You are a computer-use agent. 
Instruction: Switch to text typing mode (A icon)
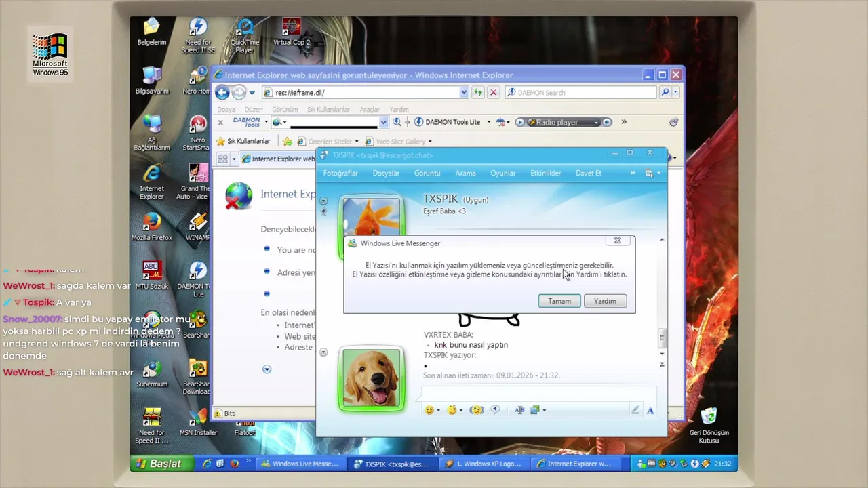click(x=650, y=410)
